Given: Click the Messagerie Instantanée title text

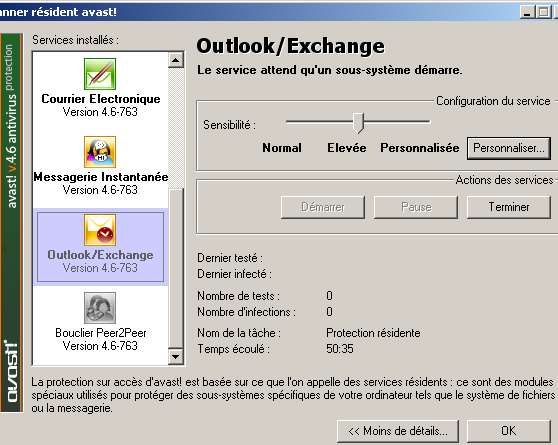Looking at the screenshot, I should 101,177.
